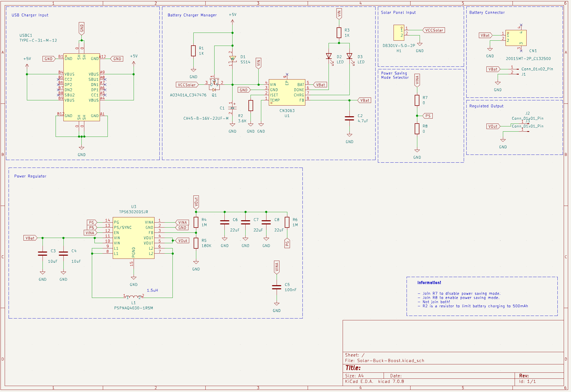The height and width of the screenshot is (392, 571).
Task: Click the CN1 battery connector symbol
Action: (x=516, y=38)
